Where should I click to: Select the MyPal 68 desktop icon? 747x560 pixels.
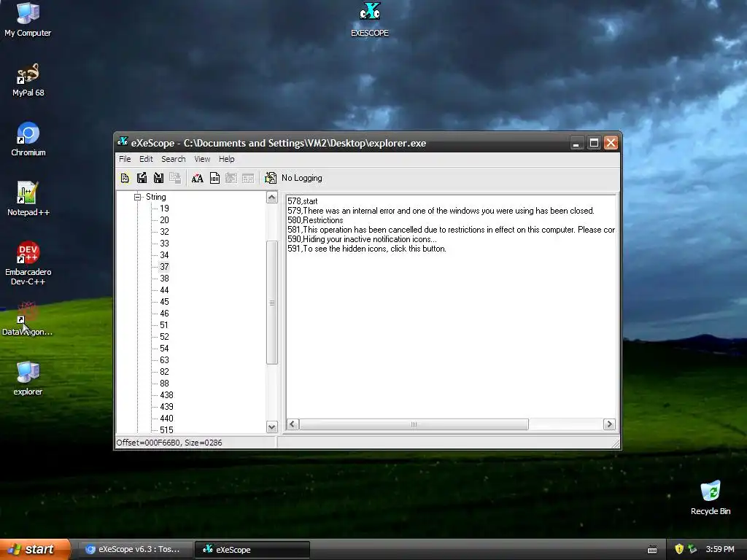(28, 80)
